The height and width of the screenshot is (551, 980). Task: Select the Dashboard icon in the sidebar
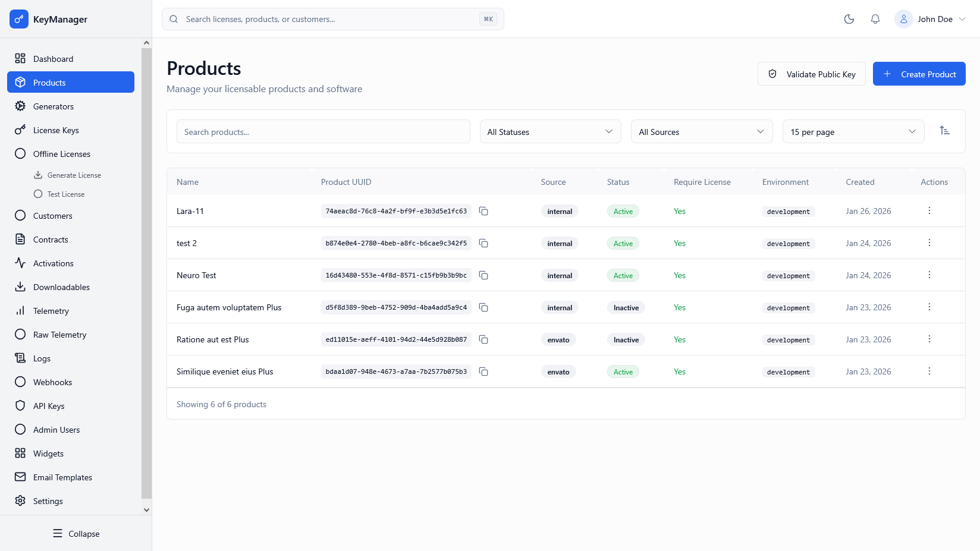[x=20, y=58]
